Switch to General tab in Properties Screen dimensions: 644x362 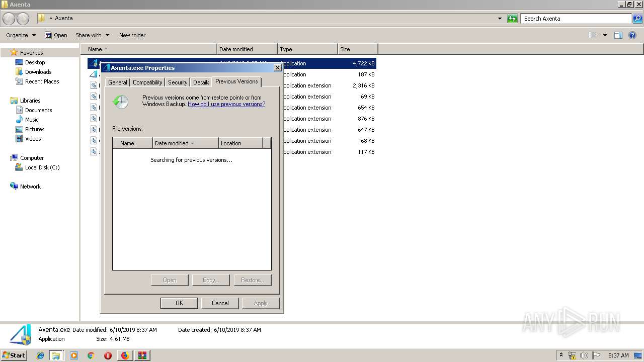tap(118, 82)
